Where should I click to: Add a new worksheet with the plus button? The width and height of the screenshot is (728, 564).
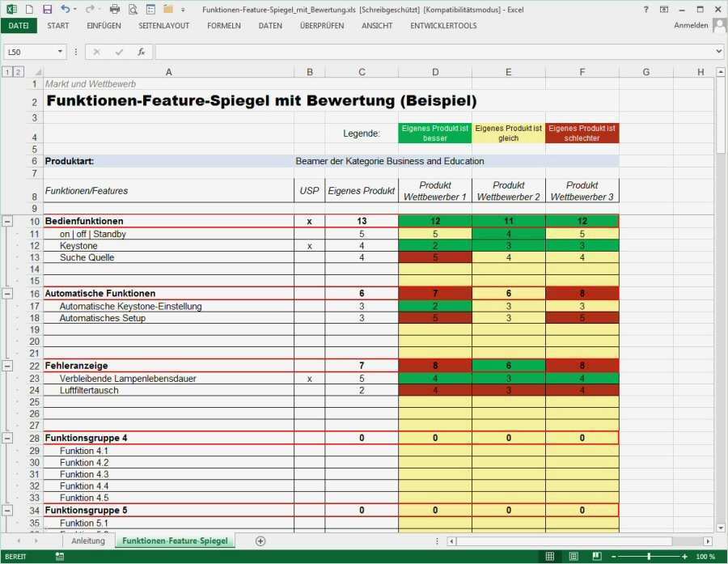260,541
